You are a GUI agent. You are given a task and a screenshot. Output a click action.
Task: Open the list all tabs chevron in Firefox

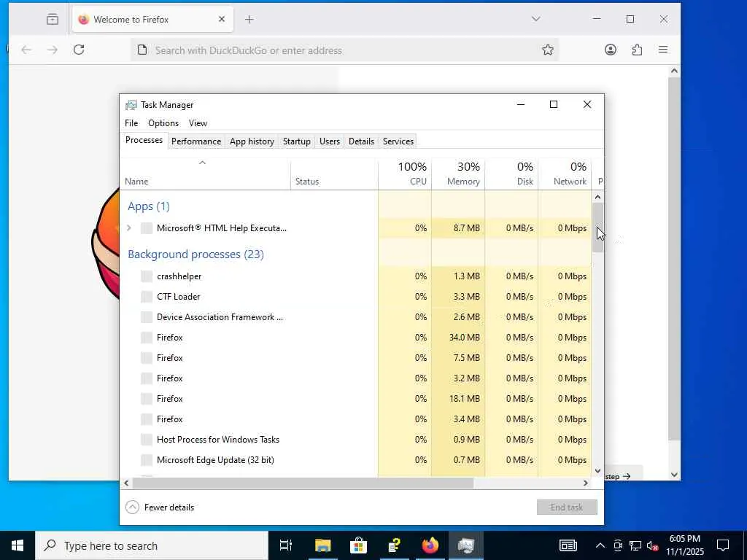(x=536, y=19)
